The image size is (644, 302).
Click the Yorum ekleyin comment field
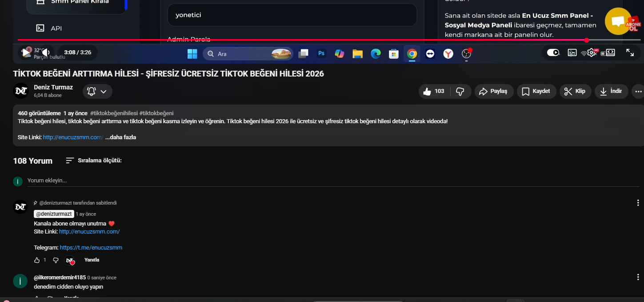coord(333,181)
